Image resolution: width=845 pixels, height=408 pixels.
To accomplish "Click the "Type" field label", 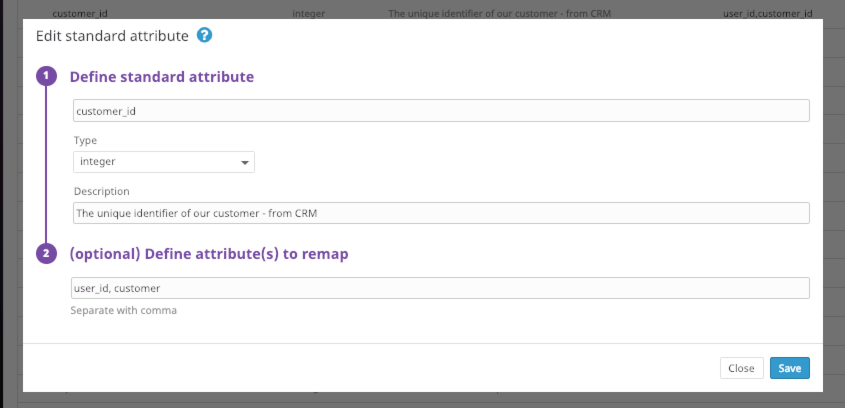I will point(85,141).
